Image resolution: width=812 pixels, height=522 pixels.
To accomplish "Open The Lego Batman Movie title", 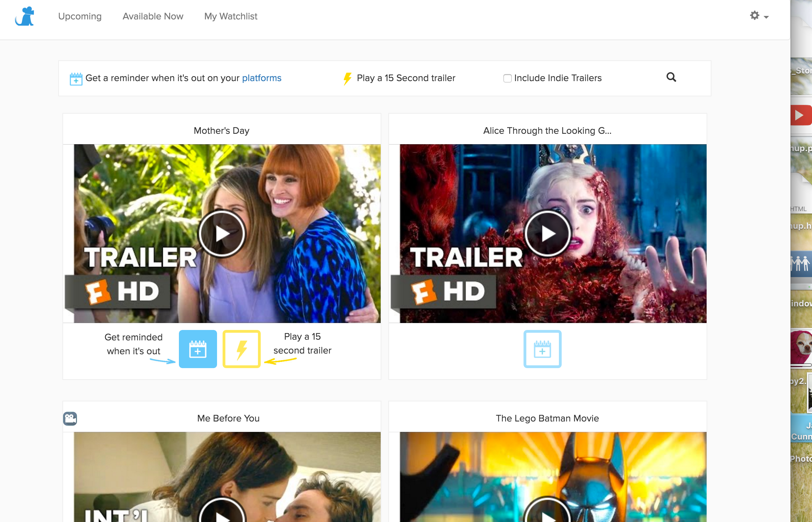I will click(547, 418).
